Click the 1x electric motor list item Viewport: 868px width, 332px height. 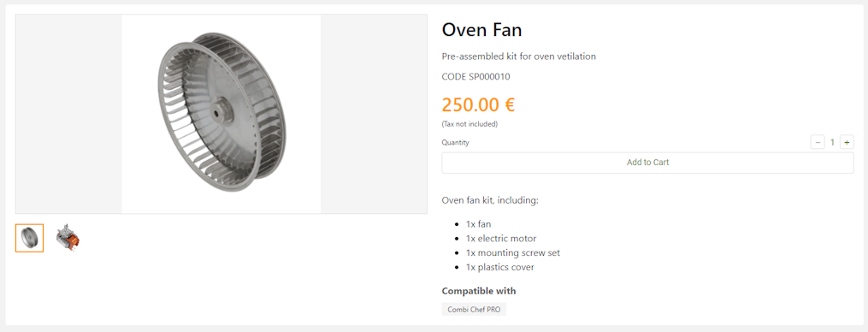[501, 239]
